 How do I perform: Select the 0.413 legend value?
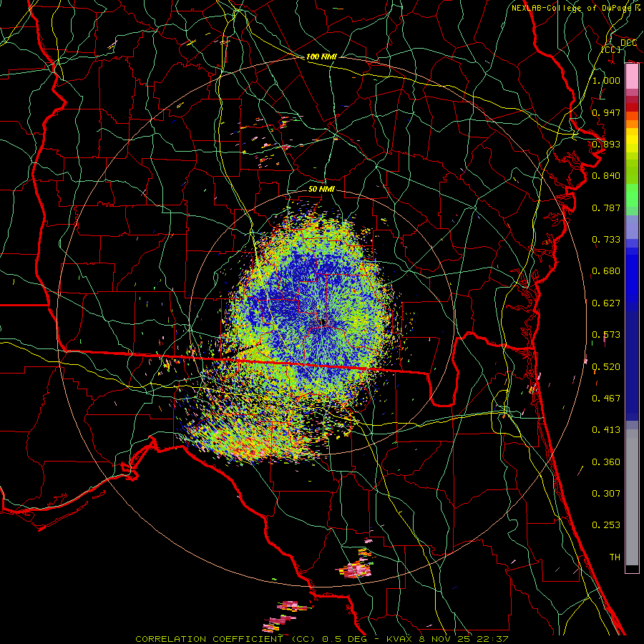click(606, 430)
